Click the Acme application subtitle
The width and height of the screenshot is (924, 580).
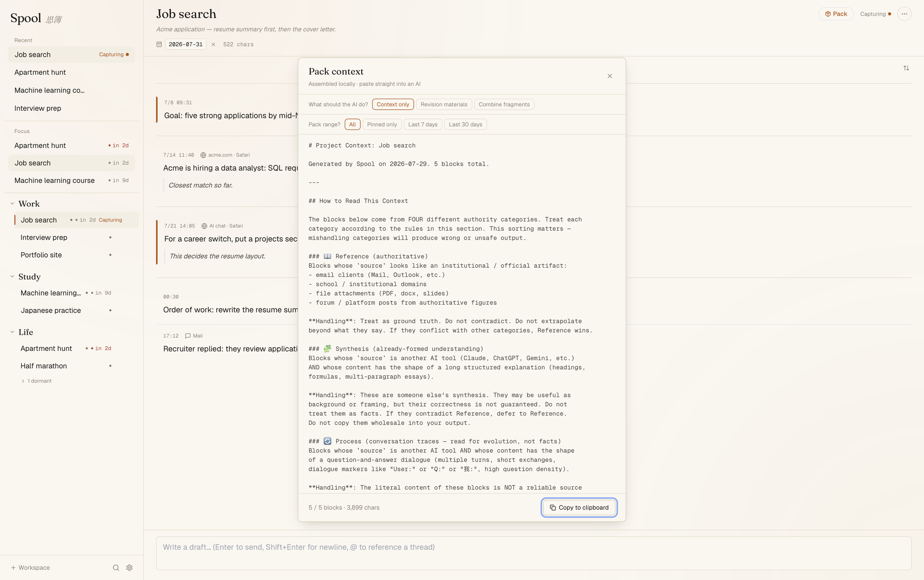(x=246, y=29)
